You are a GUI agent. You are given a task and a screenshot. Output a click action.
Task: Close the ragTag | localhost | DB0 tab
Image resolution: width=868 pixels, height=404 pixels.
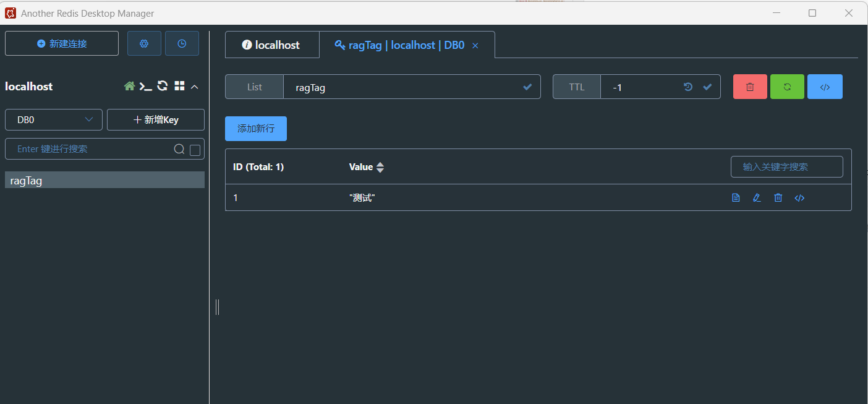[475, 46]
